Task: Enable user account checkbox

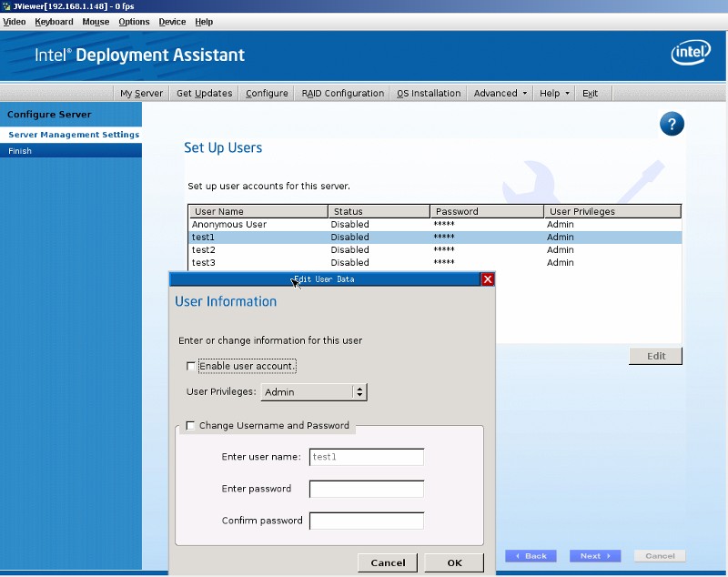Action: [x=190, y=366]
